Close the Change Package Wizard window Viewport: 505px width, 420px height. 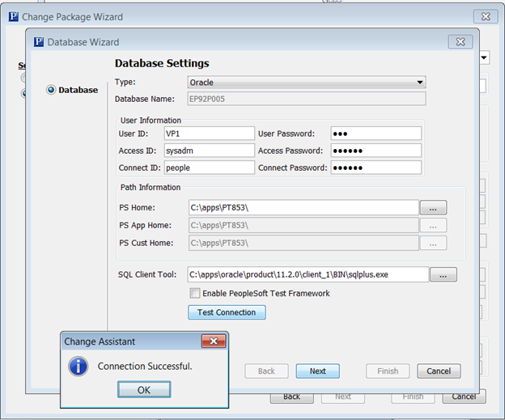pos(486,16)
